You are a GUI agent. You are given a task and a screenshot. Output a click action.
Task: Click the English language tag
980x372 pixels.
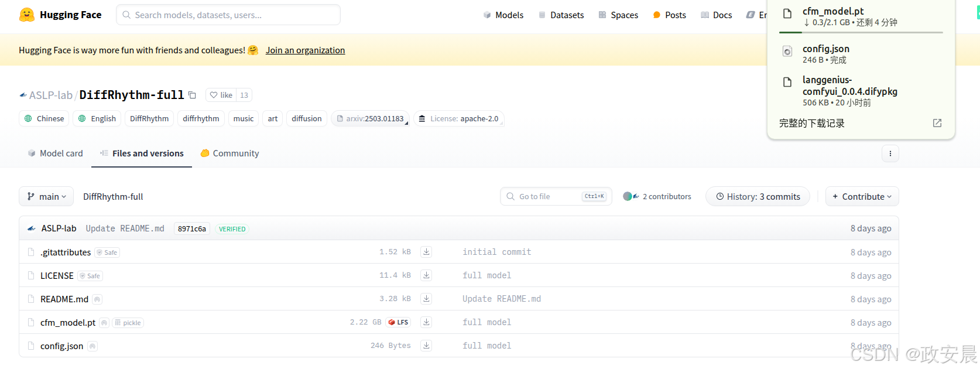(x=97, y=118)
